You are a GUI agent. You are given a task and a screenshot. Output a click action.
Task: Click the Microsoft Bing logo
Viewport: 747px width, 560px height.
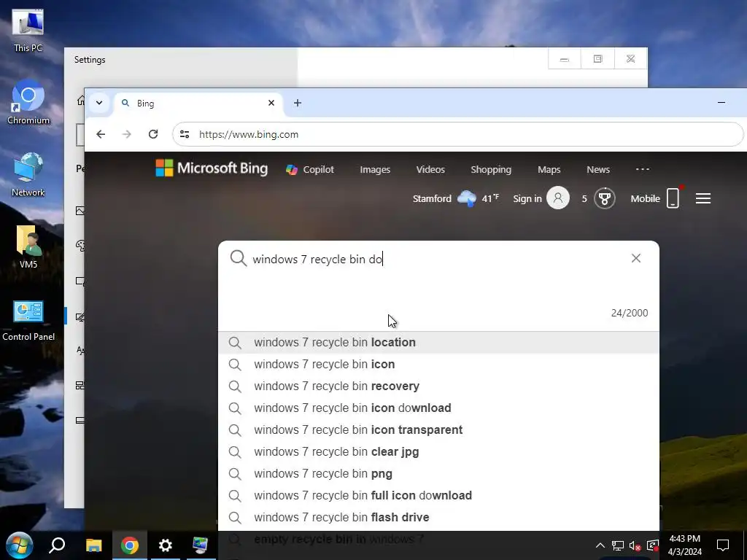point(212,168)
